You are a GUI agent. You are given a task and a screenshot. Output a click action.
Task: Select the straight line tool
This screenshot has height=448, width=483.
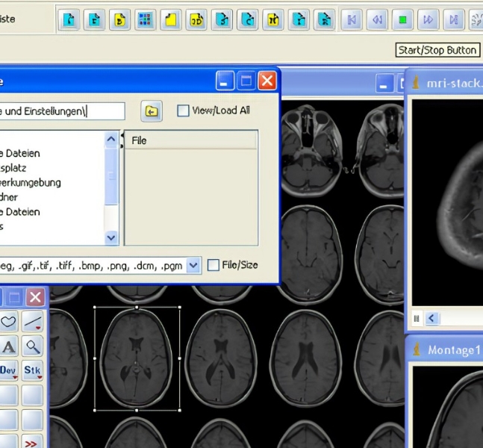coord(32,322)
